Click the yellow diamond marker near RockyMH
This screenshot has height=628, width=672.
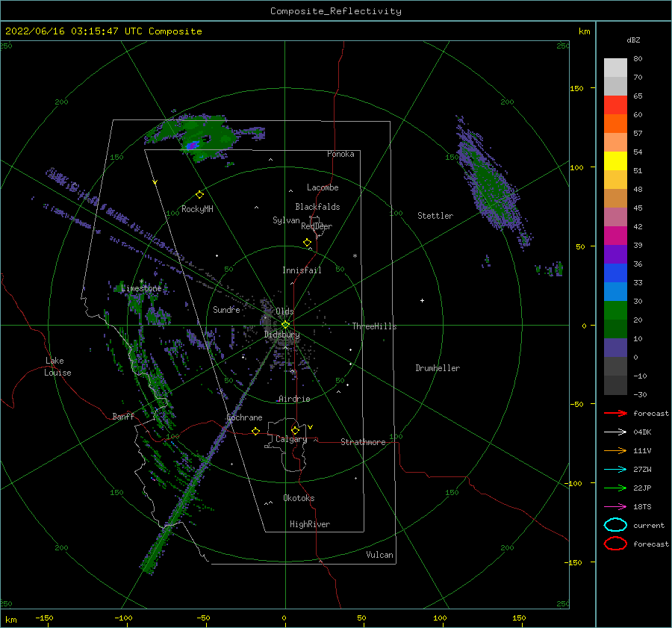[199, 195]
